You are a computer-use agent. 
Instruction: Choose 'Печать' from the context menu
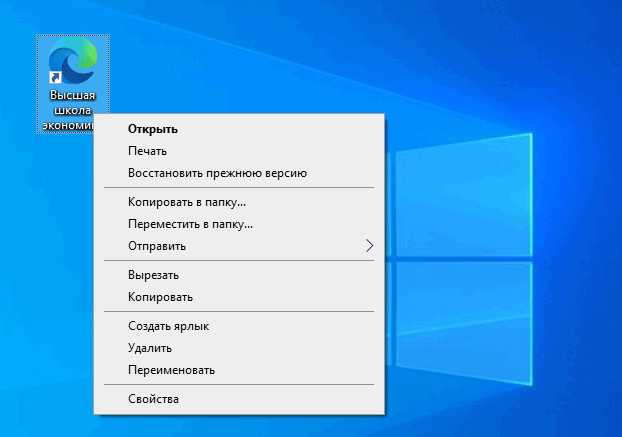239,151
